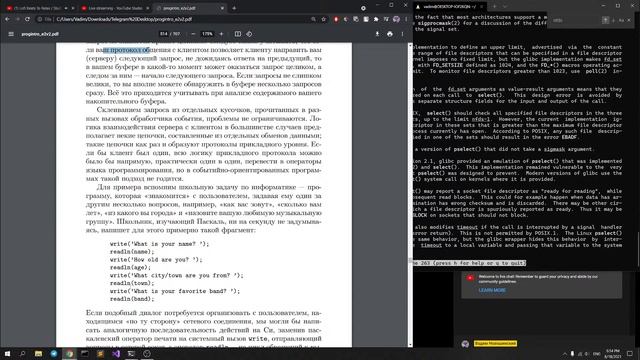640x360 pixels.
Task: Open the zoom search icon in address bar
Action: tap(313, 19)
